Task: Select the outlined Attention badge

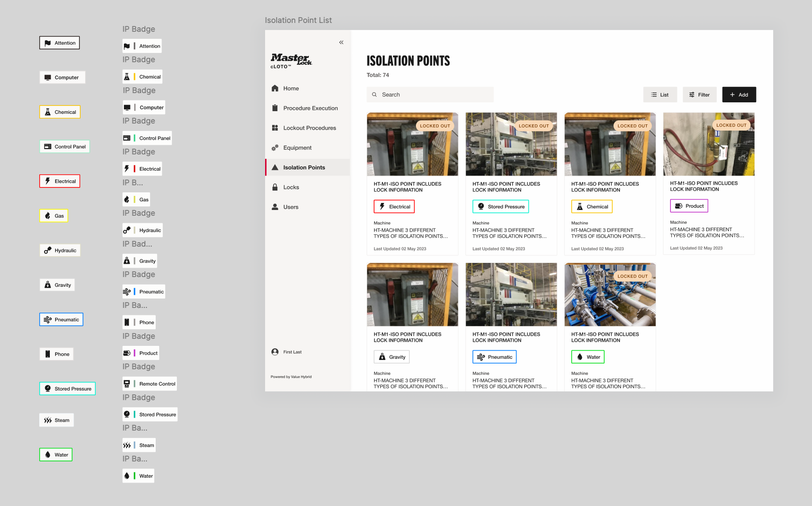Action: coord(60,43)
